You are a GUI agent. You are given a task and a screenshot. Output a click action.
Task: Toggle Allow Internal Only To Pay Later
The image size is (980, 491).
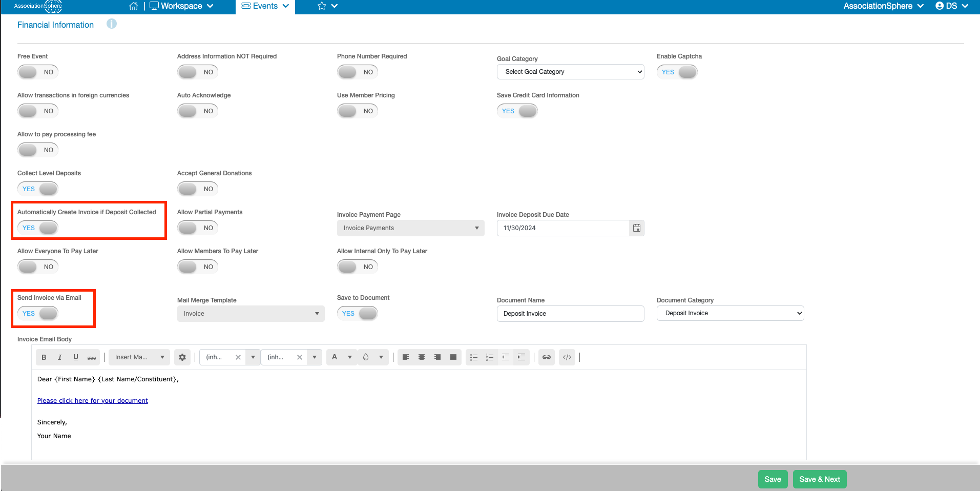(358, 267)
